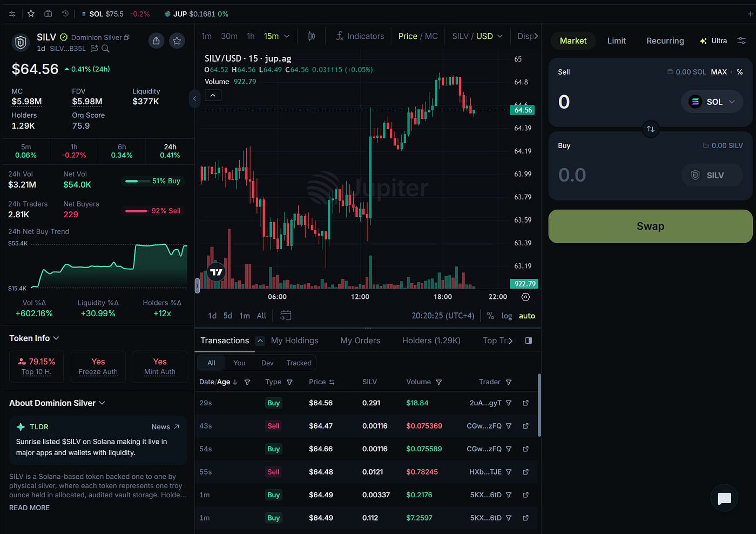Viewport: 756px width, 534px height.
Task: Collapse the chart legend arrow
Action: (x=213, y=96)
